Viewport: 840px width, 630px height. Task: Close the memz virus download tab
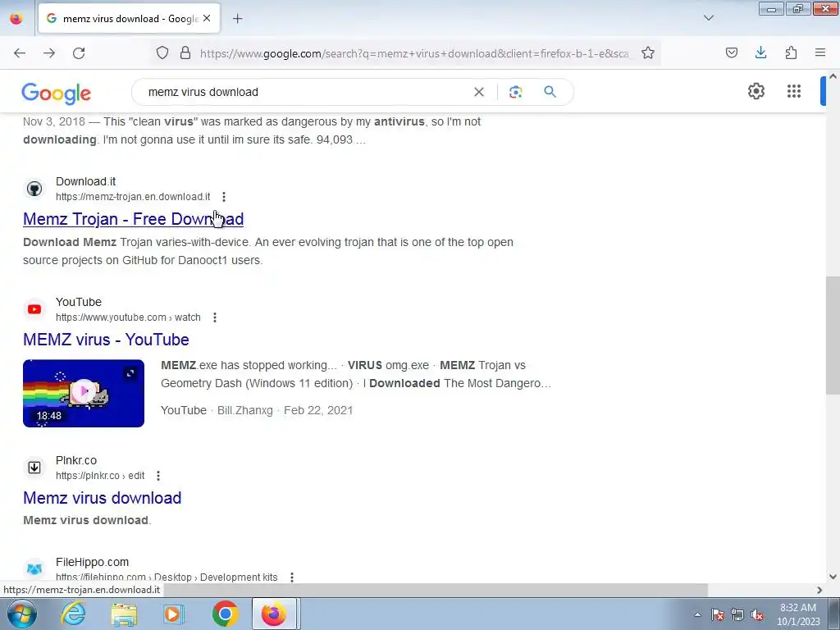pyautogui.click(x=207, y=18)
